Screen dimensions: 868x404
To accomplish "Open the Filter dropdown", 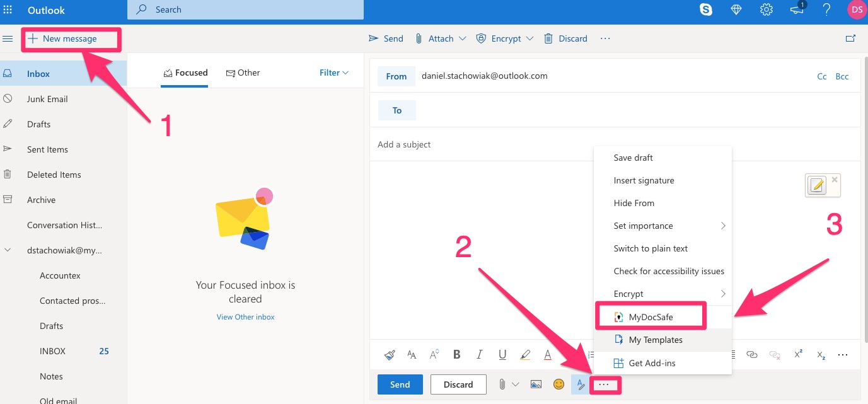I will pos(334,73).
